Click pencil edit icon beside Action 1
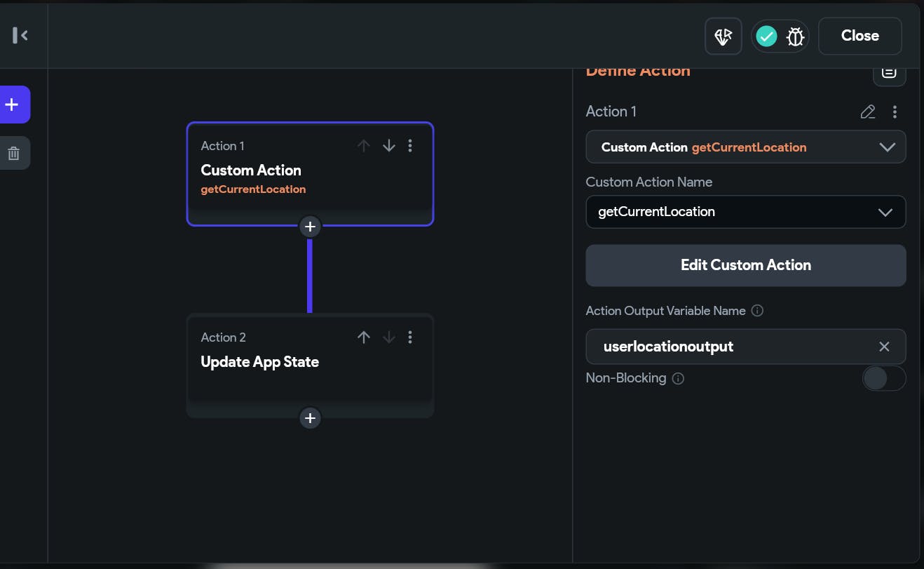This screenshot has height=569, width=924. pos(868,112)
